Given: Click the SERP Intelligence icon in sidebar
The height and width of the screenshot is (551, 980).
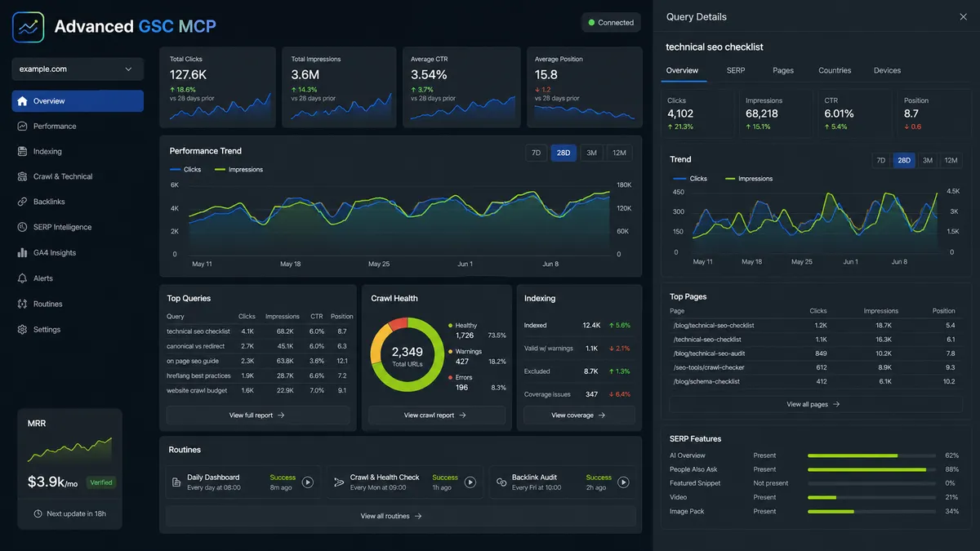Looking at the screenshot, I should pyautogui.click(x=22, y=227).
